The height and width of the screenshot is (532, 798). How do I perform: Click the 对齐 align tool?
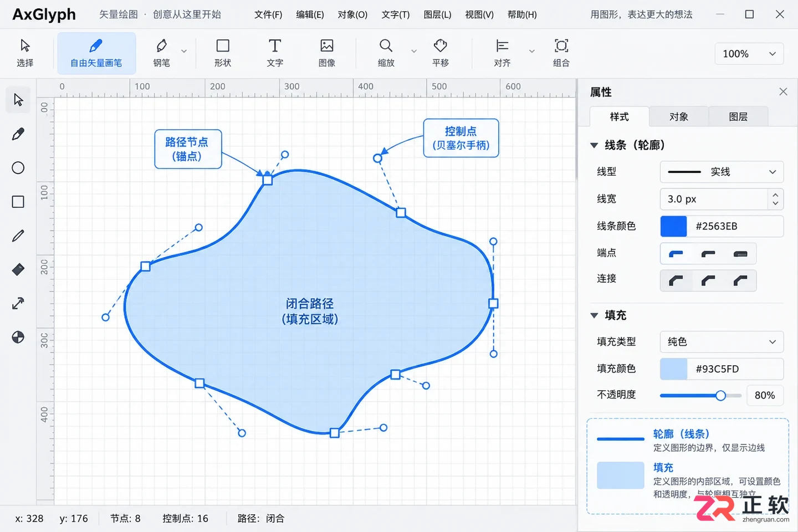502,53
